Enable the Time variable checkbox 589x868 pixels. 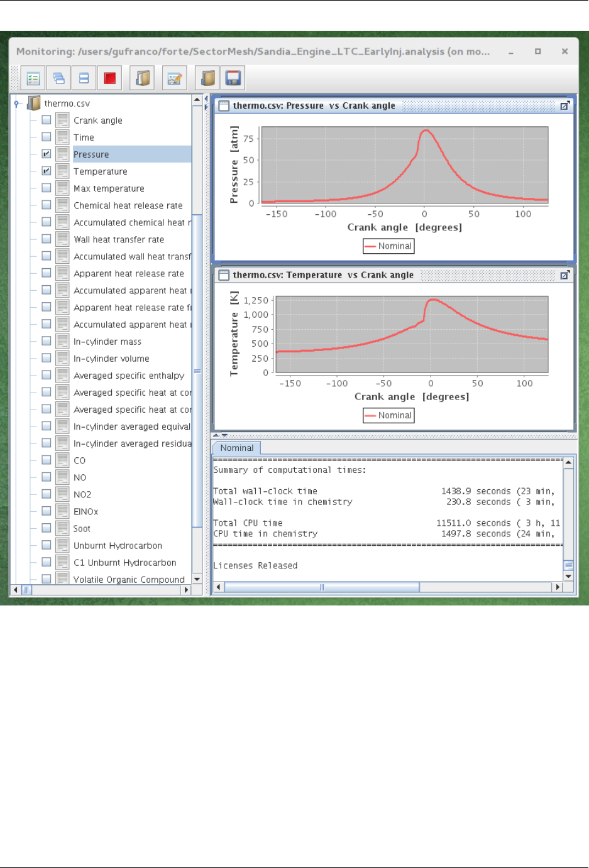pos(47,137)
